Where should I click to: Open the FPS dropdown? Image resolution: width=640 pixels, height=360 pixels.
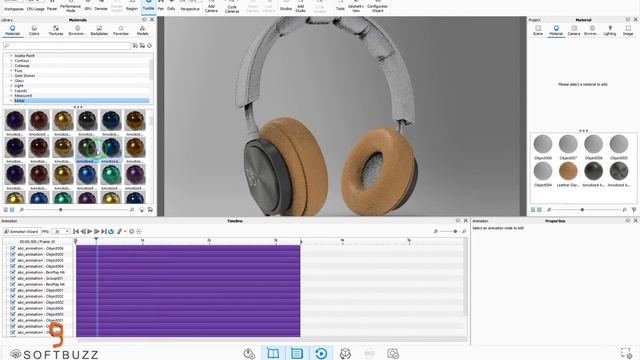coord(61,231)
